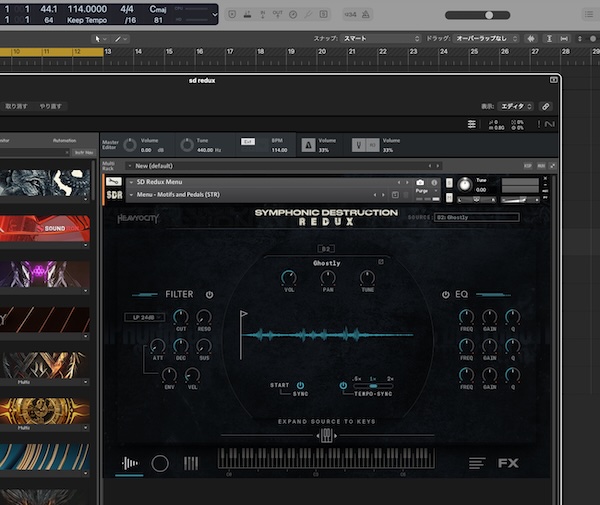600x505 pixels.
Task: Click the waveform zoom icon in Logic toolbar
Action: (x=531, y=39)
